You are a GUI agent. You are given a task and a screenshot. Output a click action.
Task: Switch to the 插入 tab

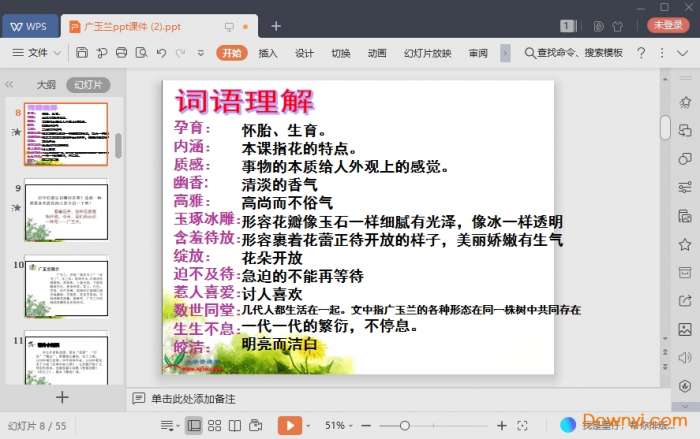pos(268,53)
